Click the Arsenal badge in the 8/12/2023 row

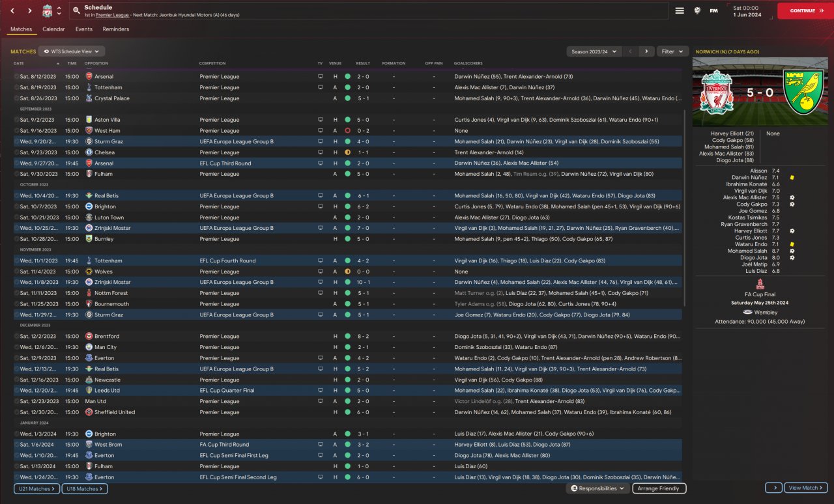89,77
